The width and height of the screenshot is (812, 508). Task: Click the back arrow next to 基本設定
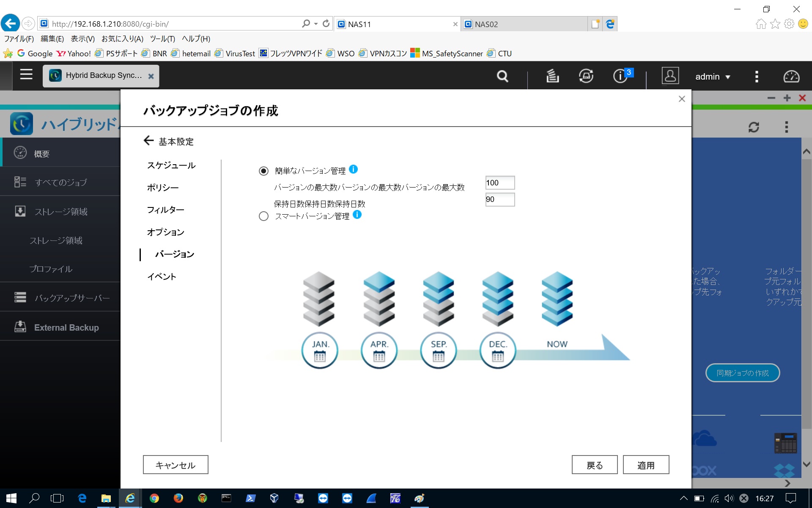(x=148, y=141)
